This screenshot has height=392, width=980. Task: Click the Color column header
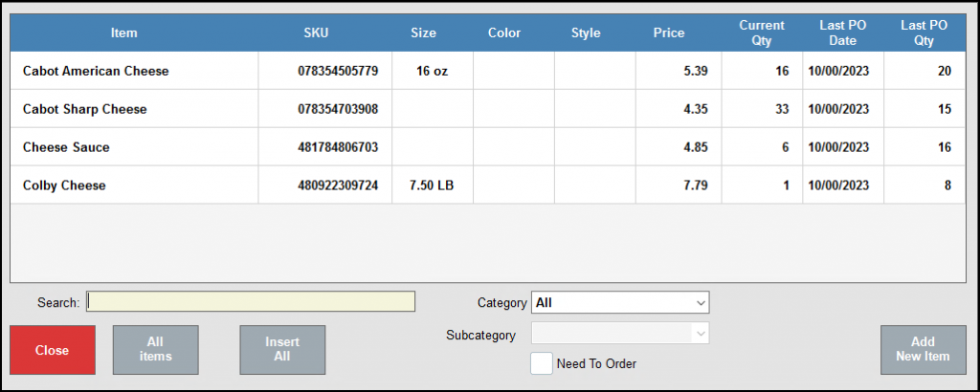504,33
